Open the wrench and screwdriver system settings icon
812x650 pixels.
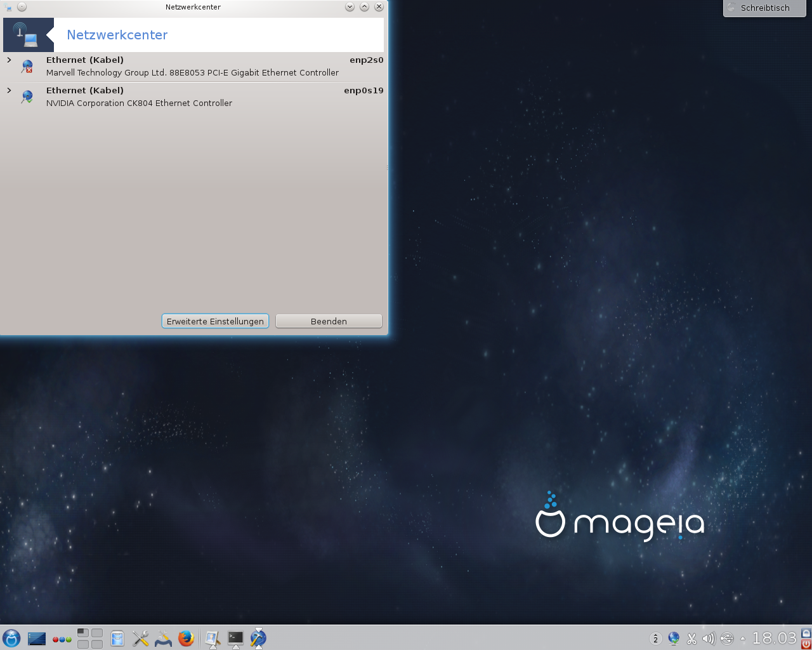click(140, 638)
